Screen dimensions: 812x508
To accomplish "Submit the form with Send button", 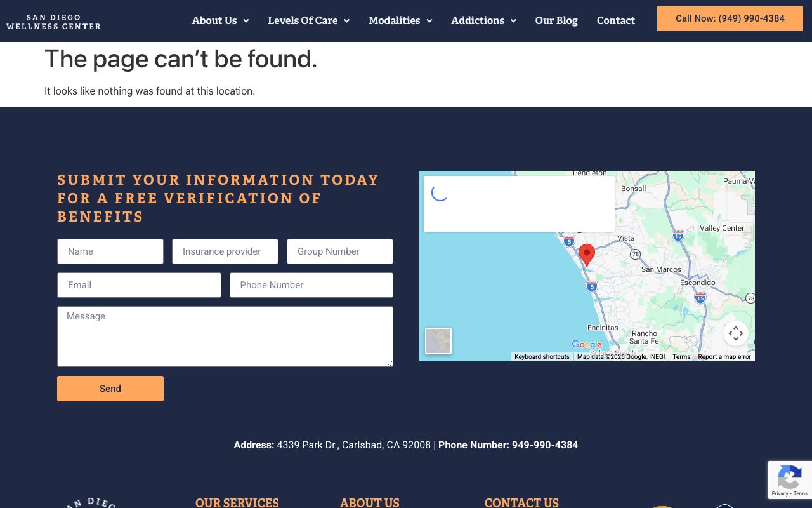I will pos(110,389).
